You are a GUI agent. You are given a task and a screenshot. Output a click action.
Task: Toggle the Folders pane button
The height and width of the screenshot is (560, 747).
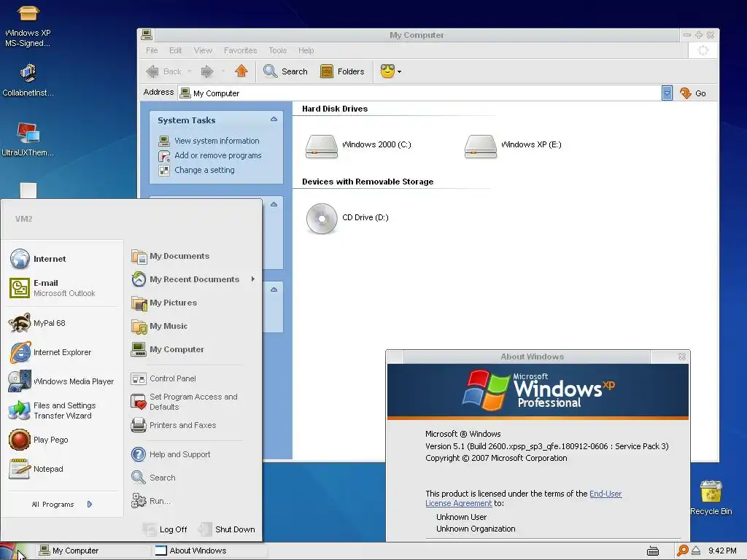342,71
